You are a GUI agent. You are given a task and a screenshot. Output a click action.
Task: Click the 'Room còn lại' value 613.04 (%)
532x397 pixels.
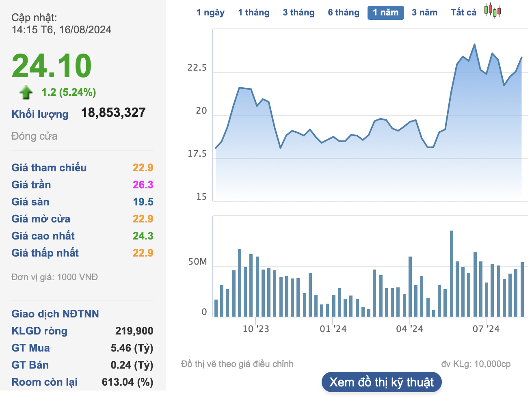pyautogui.click(x=128, y=382)
